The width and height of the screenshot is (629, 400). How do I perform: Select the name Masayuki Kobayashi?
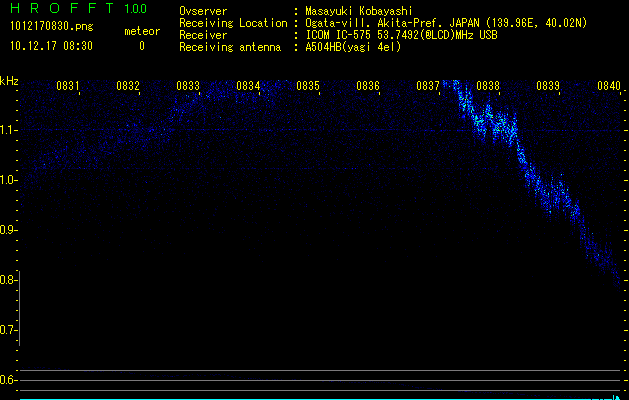pos(359,11)
